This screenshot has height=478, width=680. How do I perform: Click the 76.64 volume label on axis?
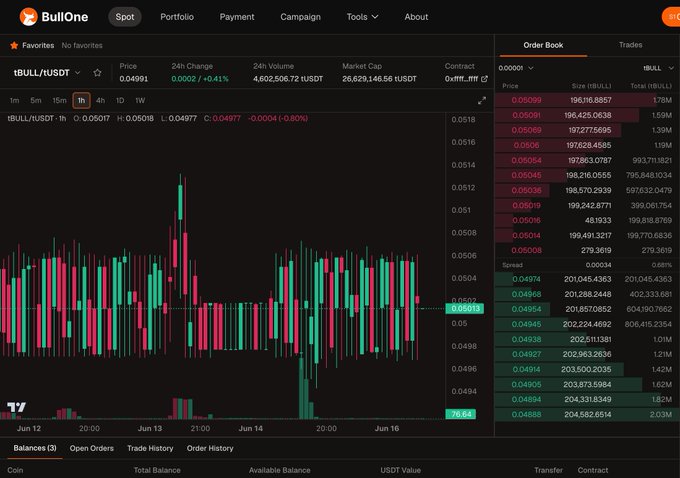[461, 414]
